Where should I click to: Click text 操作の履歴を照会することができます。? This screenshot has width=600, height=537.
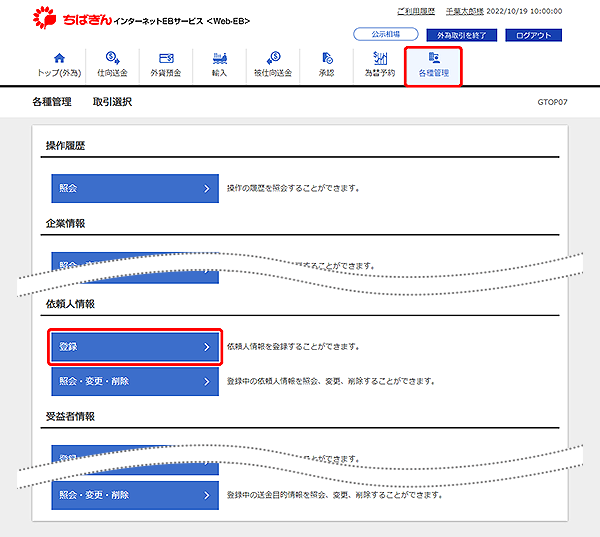click(x=293, y=188)
